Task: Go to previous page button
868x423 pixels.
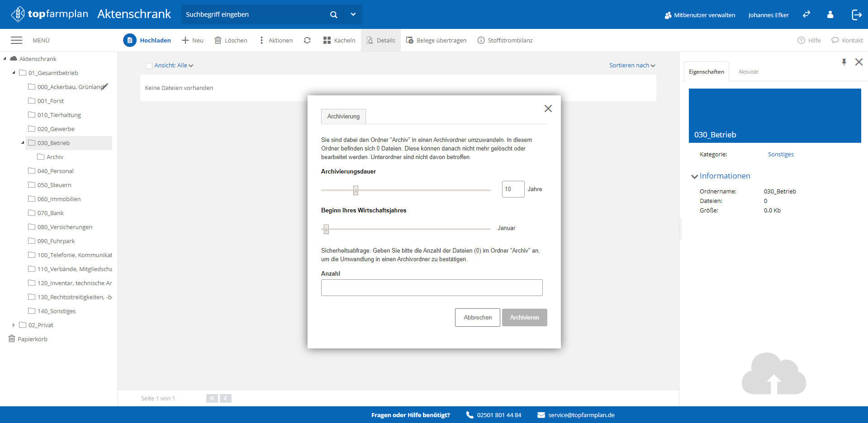Action: (226, 398)
